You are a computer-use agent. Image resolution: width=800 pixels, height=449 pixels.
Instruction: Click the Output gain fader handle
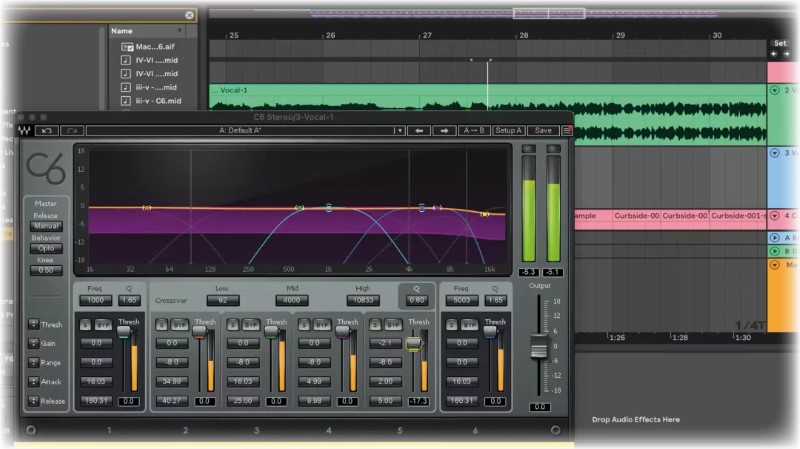539,345
